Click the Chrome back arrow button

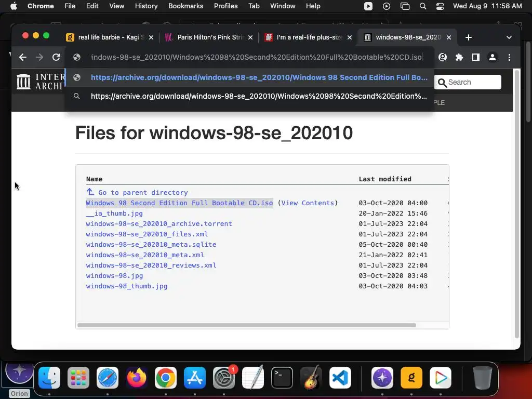[23, 57]
